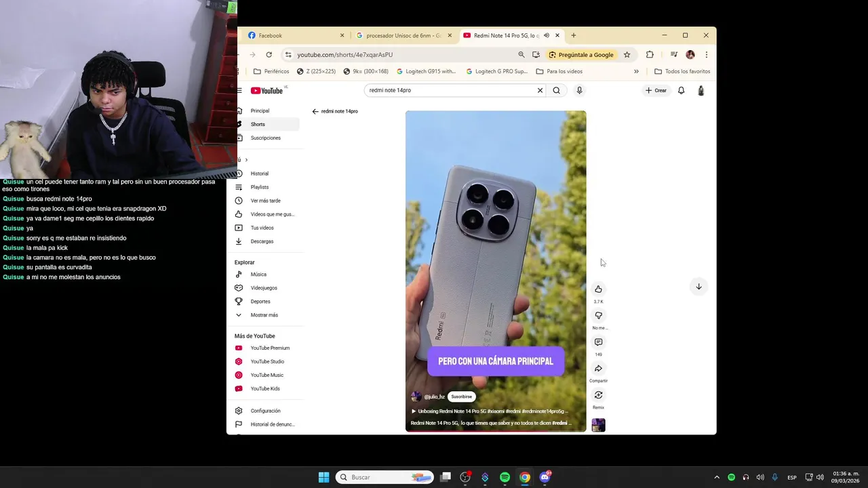Screen dimensions: 868x488
Task: Click Pregúntale a Google button
Action: coord(582,55)
